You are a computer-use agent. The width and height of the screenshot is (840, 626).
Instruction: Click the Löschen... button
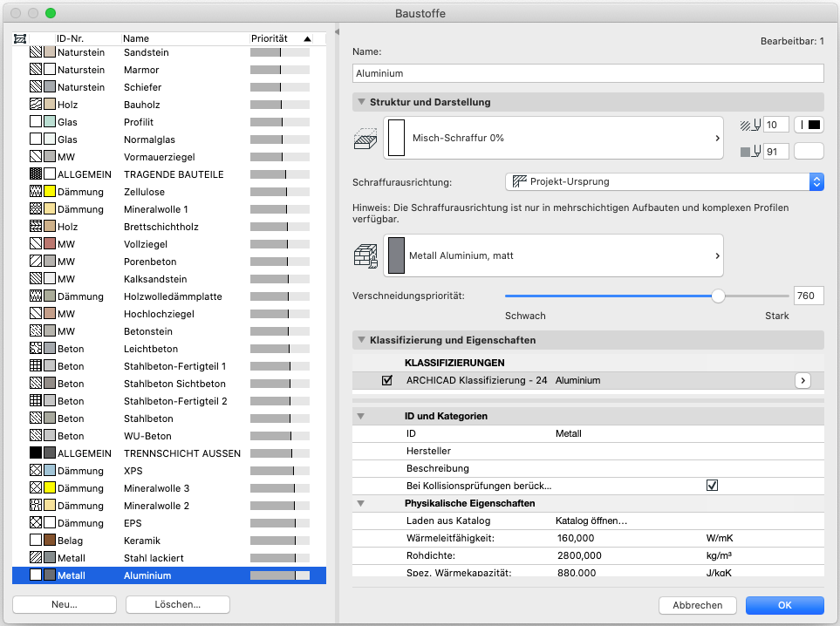click(178, 604)
